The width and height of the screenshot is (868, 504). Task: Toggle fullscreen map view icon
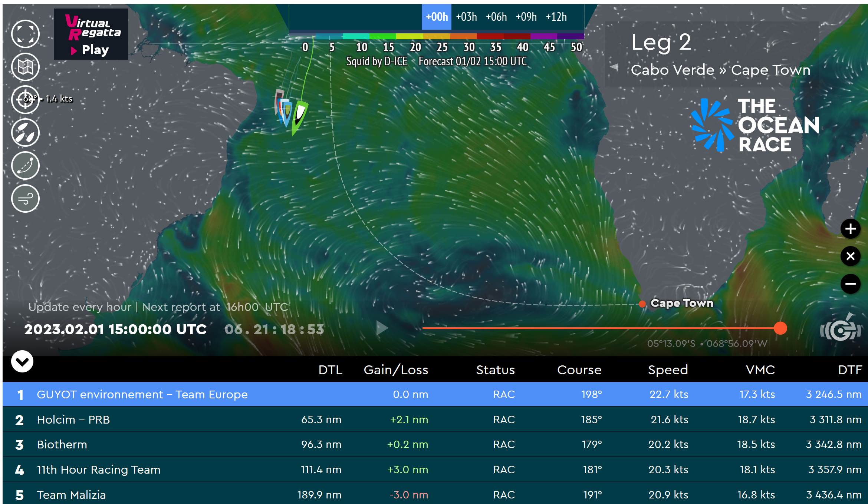coord(25,34)
